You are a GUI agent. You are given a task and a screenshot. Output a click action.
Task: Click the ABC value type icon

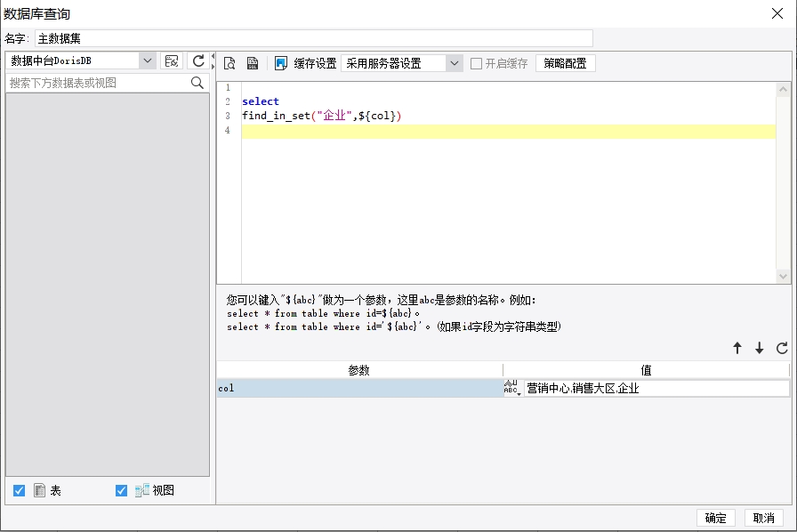click(513, 388)
